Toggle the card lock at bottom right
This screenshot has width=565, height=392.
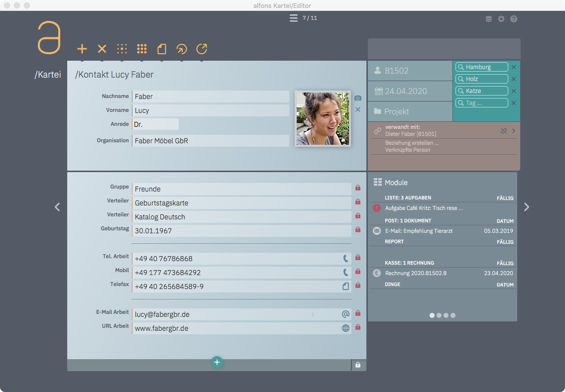pyautogui.click(x=357, y=365)
